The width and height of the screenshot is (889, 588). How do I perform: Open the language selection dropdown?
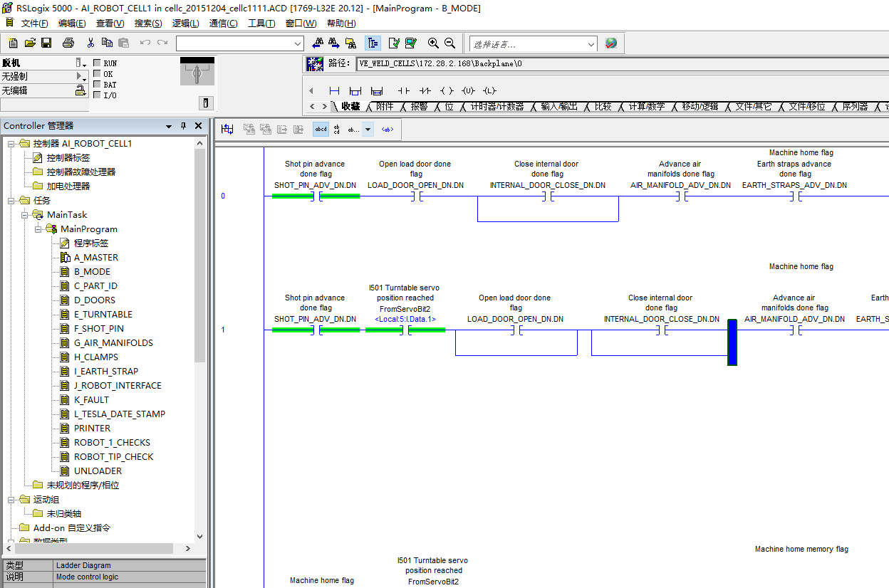pyautogui.click(x=591, y=44)
